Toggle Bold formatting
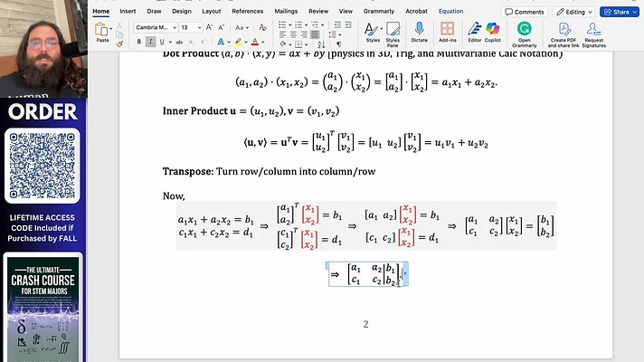This screenshot has height=362, width=644. [138, 42]
